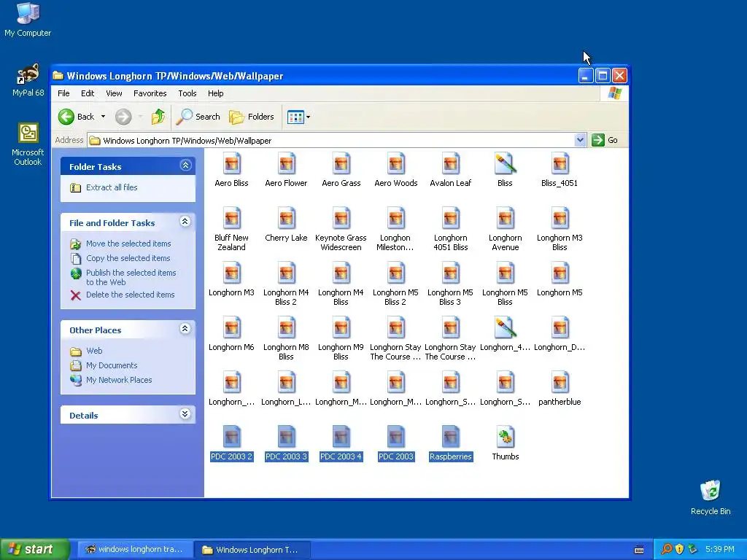Open the Edit menu
Viewport: 747px width, 560px height.
[88, 93]
